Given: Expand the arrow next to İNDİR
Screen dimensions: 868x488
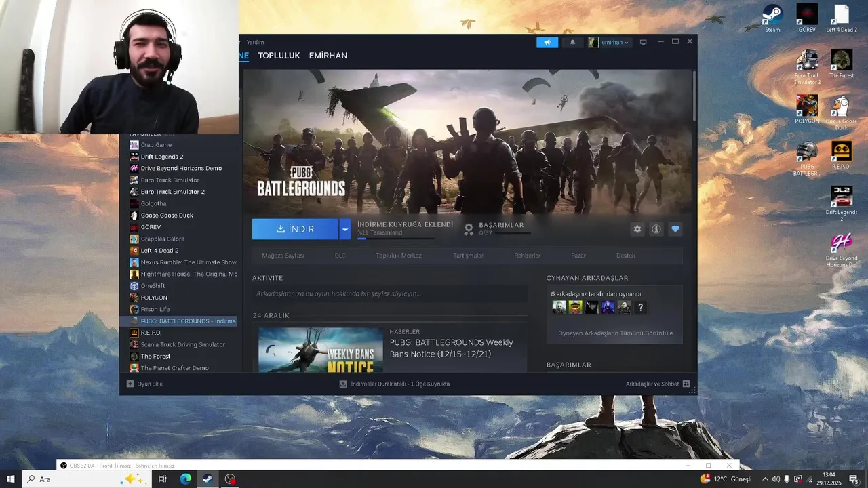Looking at the screenshot, I should pos(345,229).
